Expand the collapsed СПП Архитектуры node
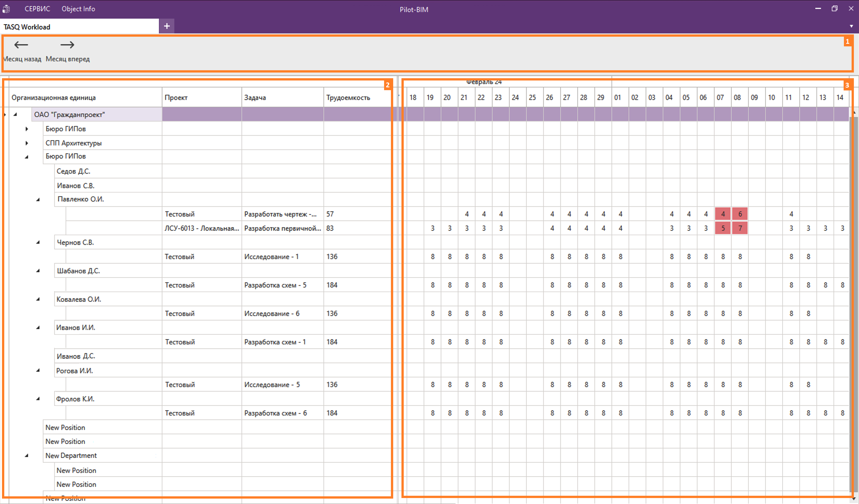This screenshot has width=859, height=504. pyautogui.click(x=26, y=143)
